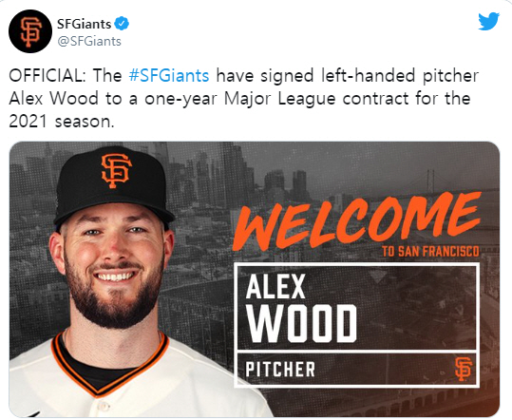512x420 pixels.
Task: Follow the #SFGiants hashtag link
Action: (169, 75)
